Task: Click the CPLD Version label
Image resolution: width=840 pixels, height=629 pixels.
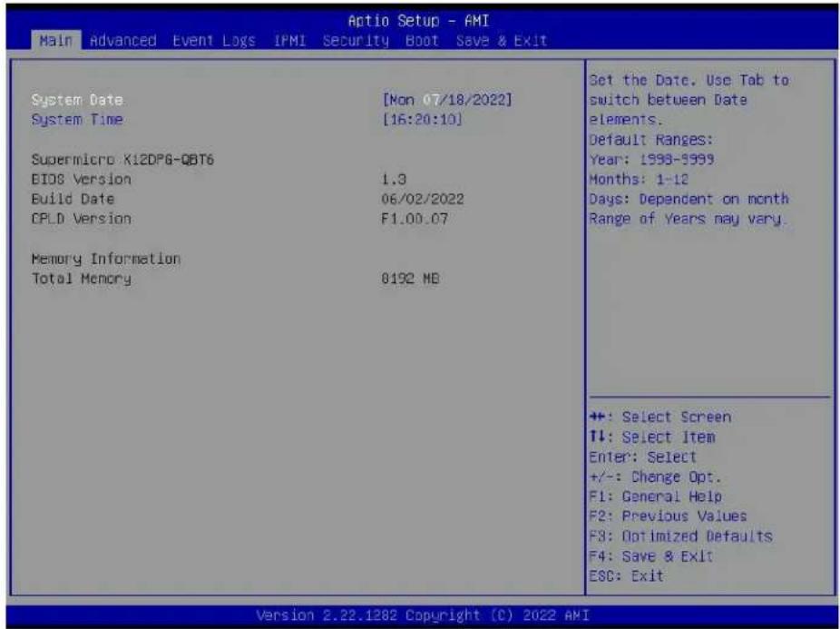Action: 81,219
